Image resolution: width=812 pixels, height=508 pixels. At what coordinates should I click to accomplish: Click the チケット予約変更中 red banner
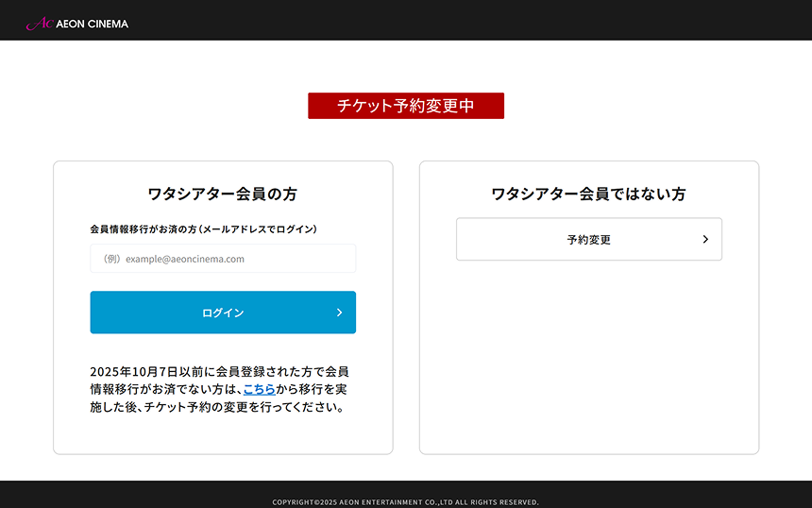[406, 106]
